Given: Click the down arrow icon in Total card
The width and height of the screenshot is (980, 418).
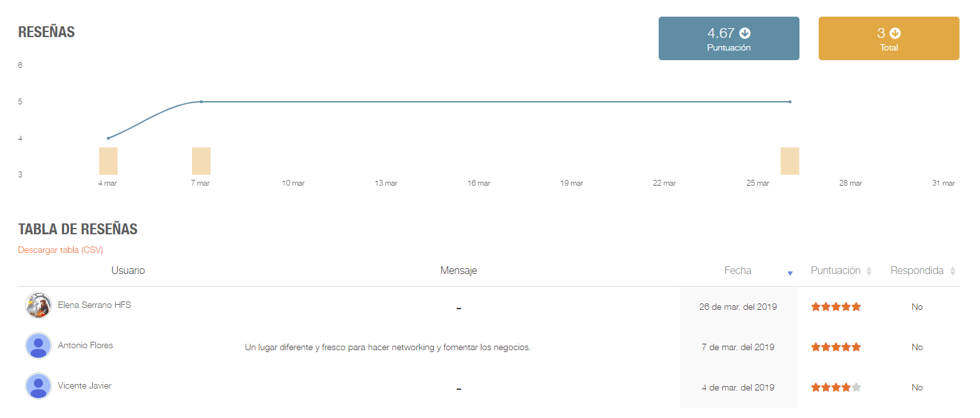Looking at the screenshot, I should tap(895, 33).
